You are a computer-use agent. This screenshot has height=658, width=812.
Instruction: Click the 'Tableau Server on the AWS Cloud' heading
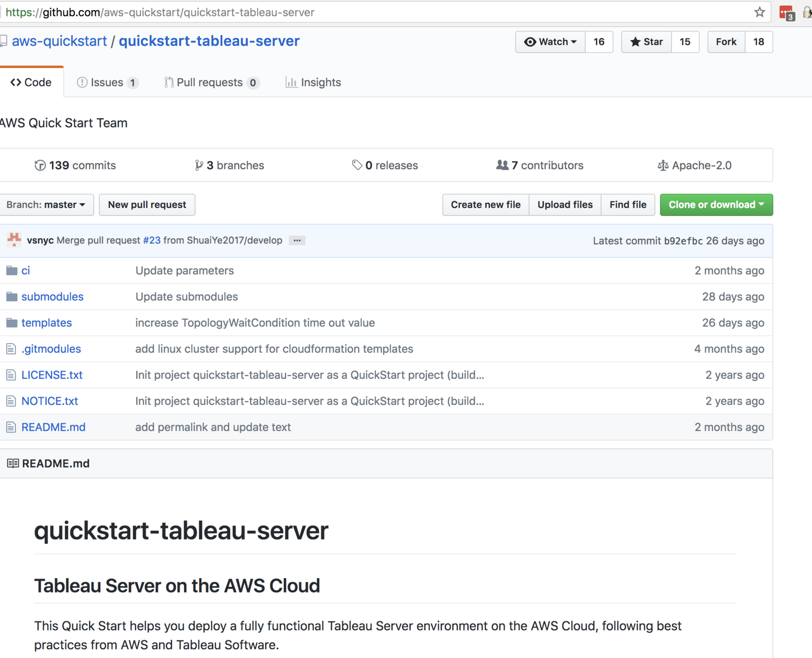(x=177, y=585)
